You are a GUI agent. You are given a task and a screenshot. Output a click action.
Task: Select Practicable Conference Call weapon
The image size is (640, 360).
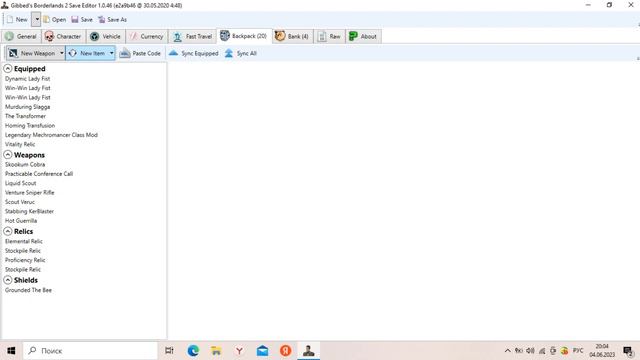[x=39, y=174]
